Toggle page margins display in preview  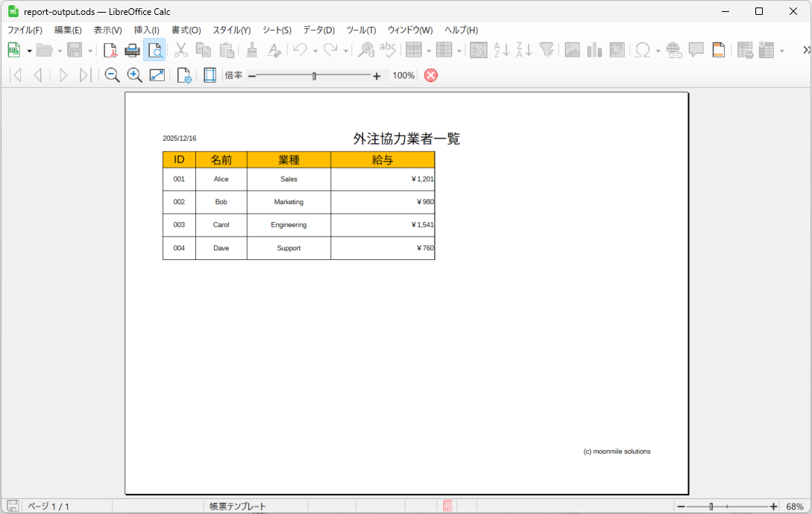click(210, 75)
